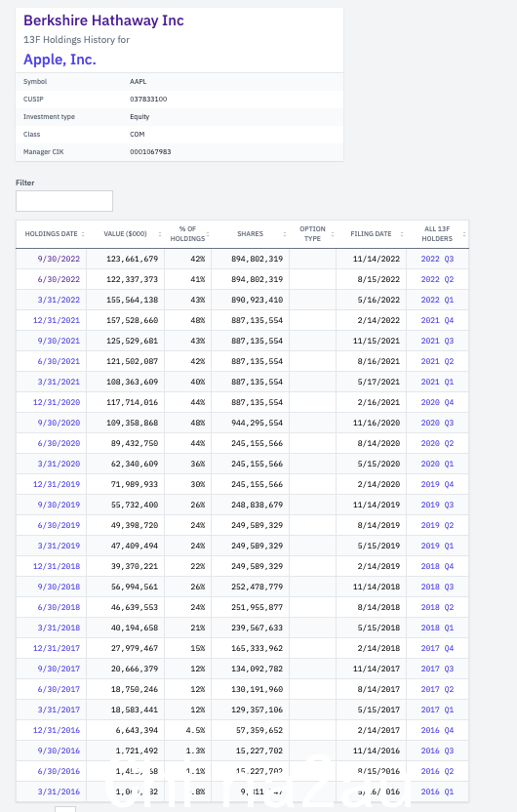Open holdings date 9/30/2019
The width and height of the screenshot is (517, 812).
[59, 505]
